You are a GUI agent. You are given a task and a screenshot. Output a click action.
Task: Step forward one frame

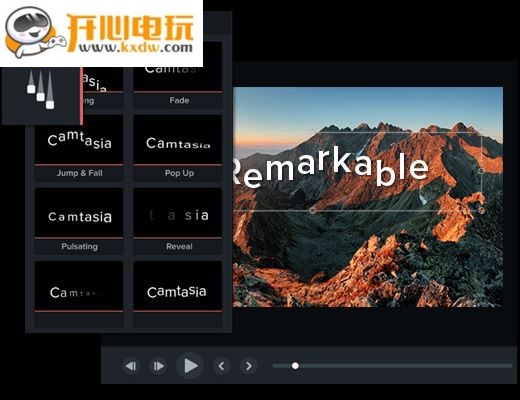point(158,366)
